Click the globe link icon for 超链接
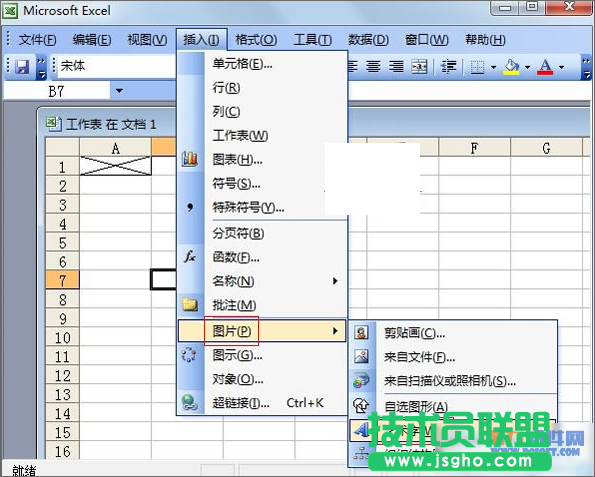Screen dimensions: 595x477 click(189, 402)
